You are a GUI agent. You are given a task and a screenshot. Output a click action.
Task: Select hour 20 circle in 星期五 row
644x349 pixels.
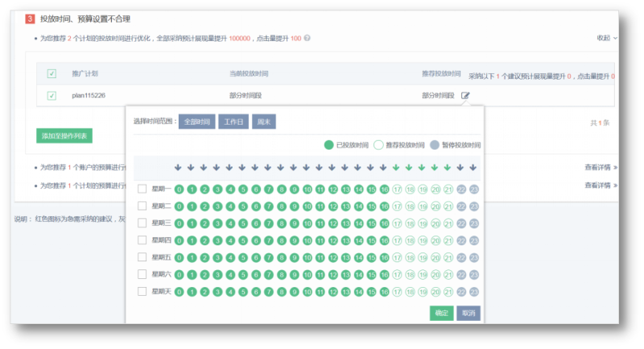point(436,258)
